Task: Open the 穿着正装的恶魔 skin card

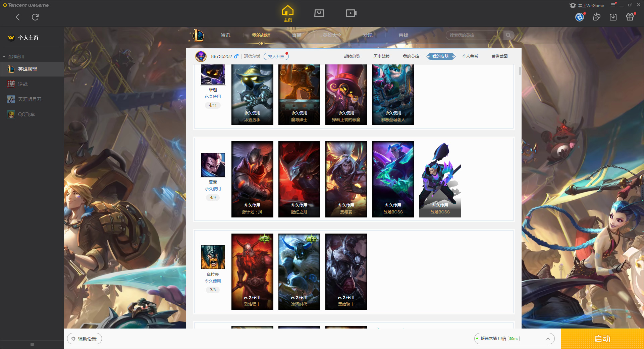Action: tap(346, 95)
